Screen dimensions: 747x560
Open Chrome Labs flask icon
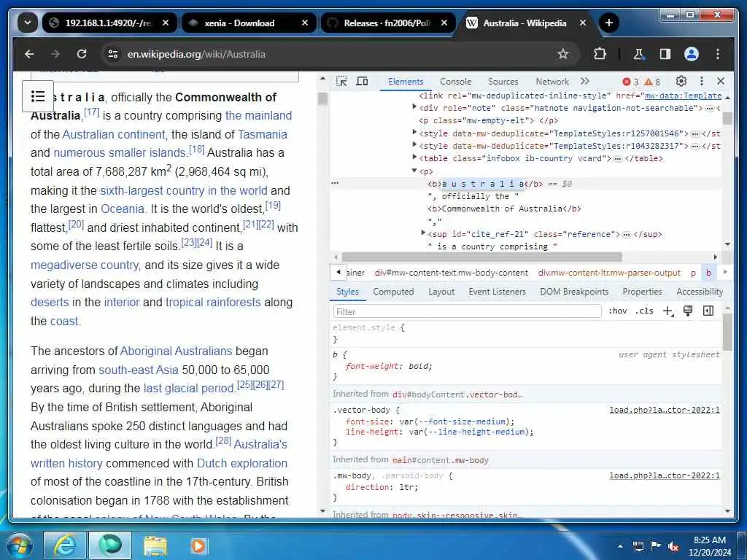(638, 54)
